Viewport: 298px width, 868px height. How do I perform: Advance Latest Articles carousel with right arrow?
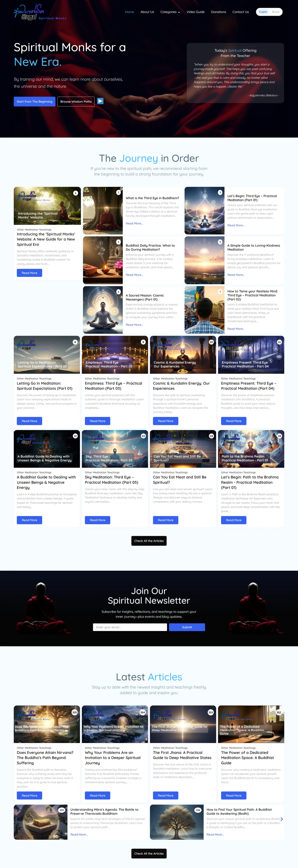[x=282, y=819]
